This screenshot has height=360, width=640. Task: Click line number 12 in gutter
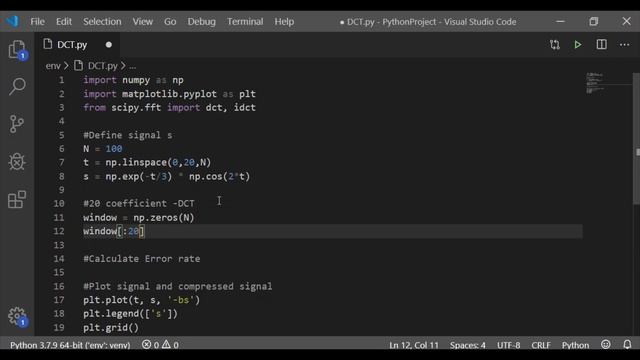pyautogui.click(x=59, y=231)
